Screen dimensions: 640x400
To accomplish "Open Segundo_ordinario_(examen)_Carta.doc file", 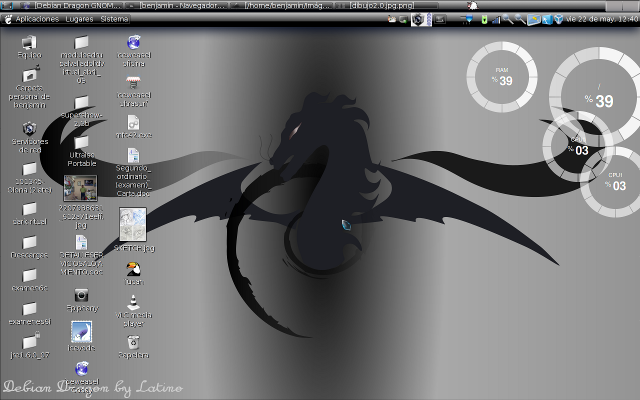I will (x=133, y=156).
